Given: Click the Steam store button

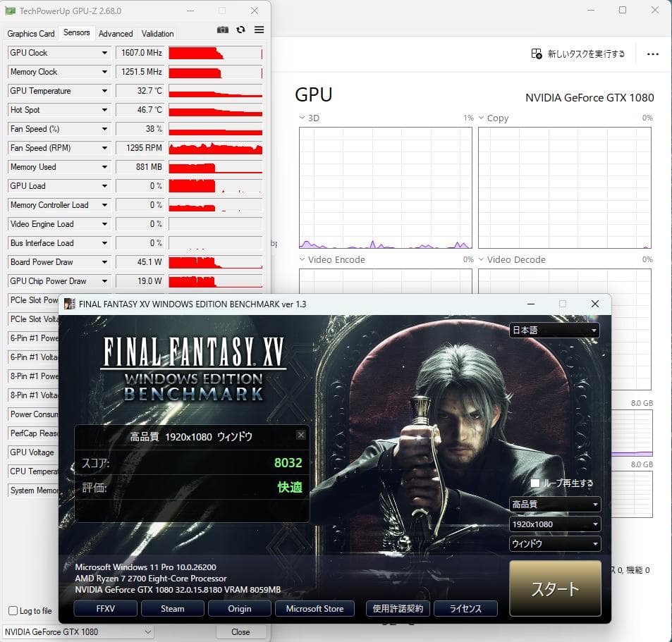Looking at the screenshot, I should pyautogui.click(x=173, y=609).
